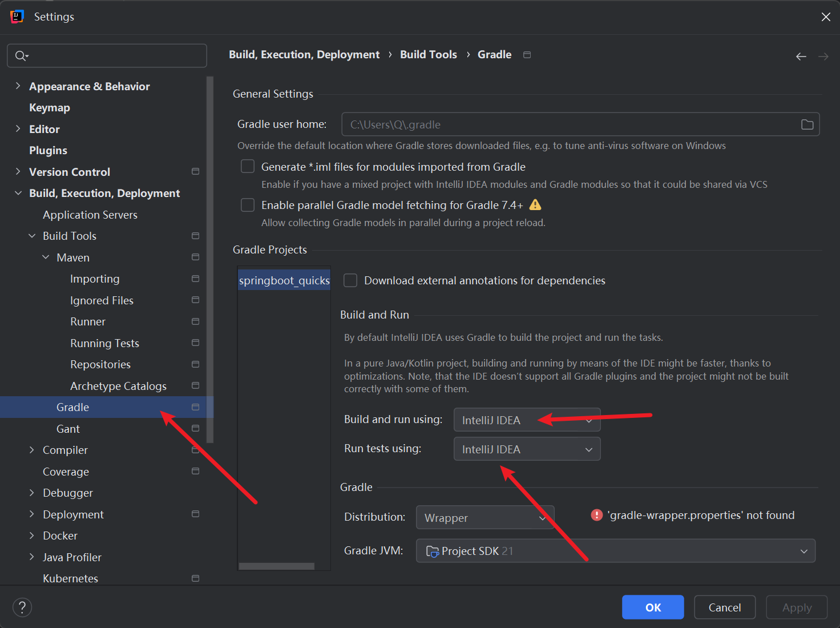Click the project icon next to Coverage
The image size is (840, 628).
[196, 471]
